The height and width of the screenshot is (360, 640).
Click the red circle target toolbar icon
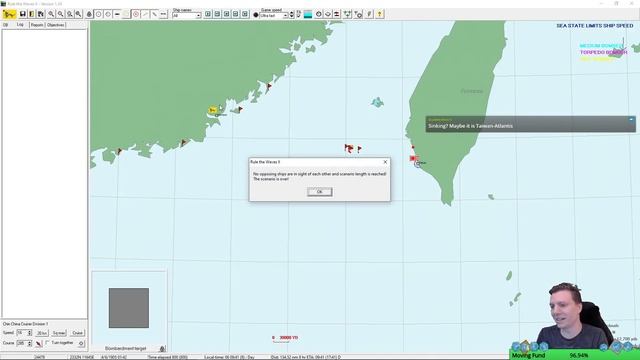[x=136, y=14]
